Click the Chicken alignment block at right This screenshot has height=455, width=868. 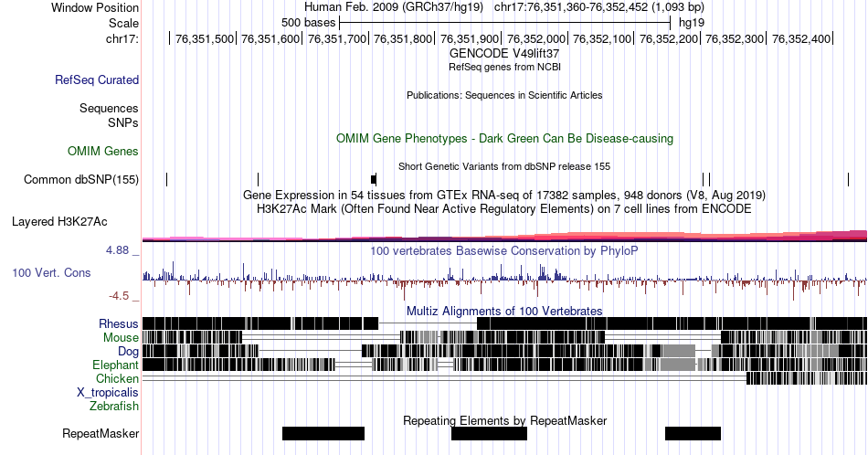[x=807, y=378]
